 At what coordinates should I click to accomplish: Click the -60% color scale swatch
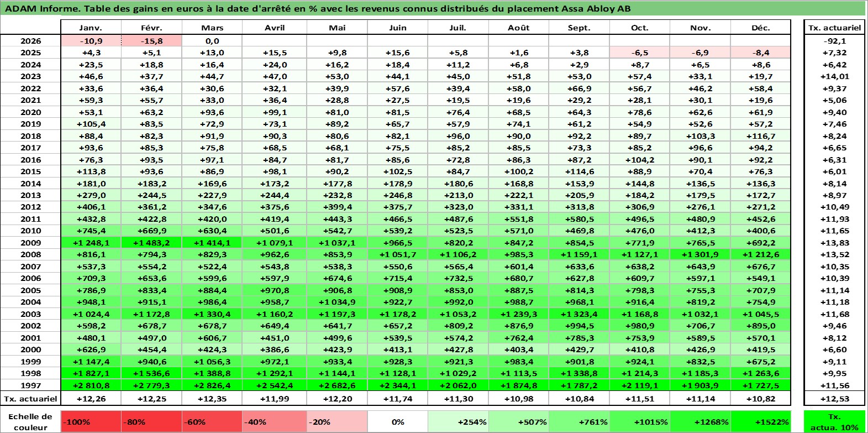212,421
